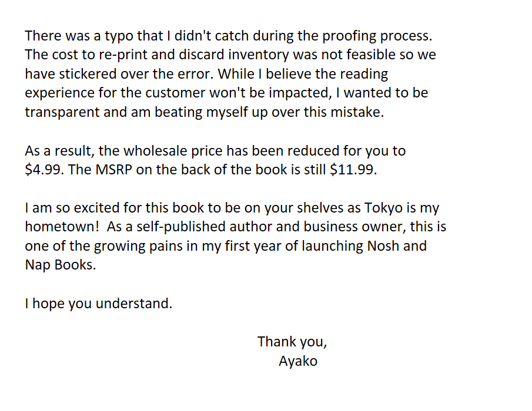The width and height of the screenshot is (532, 411).
Task: Click the text "Nap Books."
Action: [61, 265]
